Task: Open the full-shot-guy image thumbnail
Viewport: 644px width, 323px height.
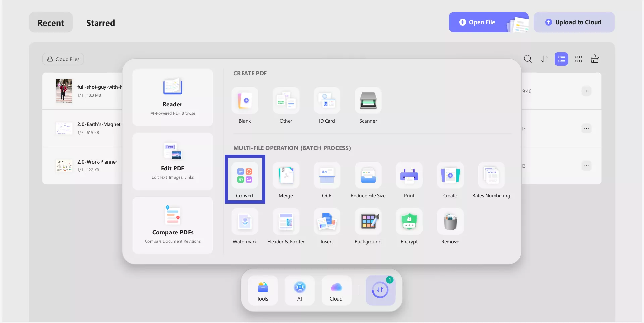Action: pos(64,91)
